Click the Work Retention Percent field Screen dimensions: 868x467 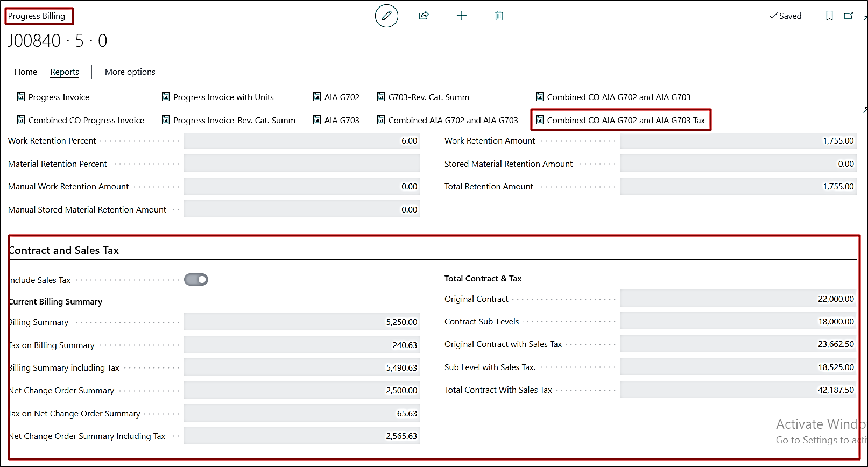pyautogui.click(x=302, y=141)
